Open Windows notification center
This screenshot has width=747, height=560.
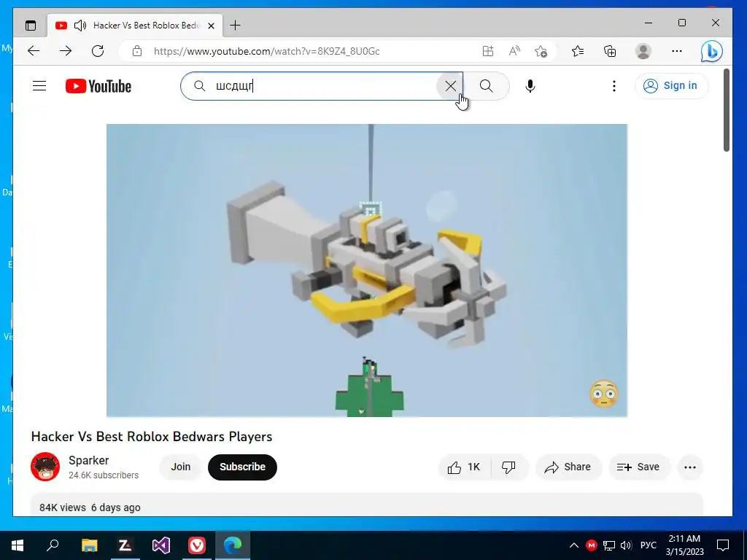pos(723,545)
